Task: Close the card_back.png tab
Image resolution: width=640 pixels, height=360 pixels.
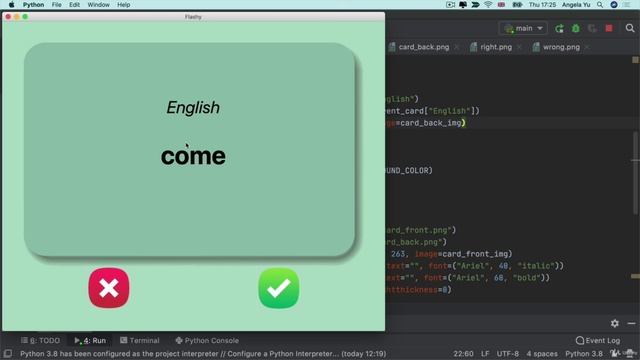Action: (457, 47)
